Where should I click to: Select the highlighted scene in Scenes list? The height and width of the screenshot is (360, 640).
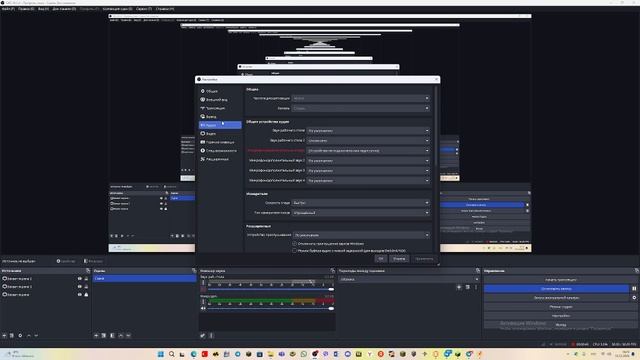pyautogui.click(x=144, y=278)
